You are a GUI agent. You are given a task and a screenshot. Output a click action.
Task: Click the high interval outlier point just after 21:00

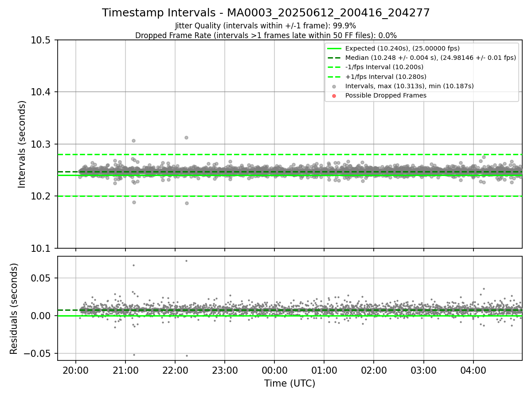click(133, 141)
